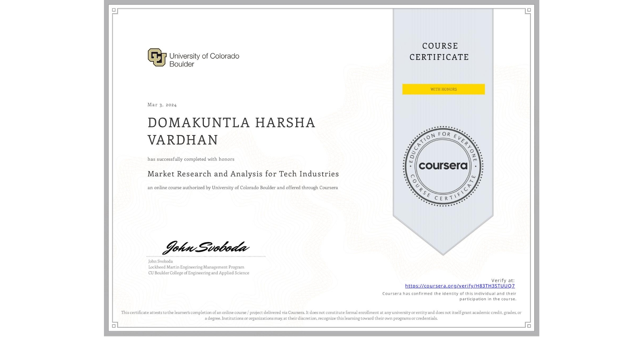Screen dimensions: 644x337
Task: Click the John Svoboda signature
Action: coord(206,247)
